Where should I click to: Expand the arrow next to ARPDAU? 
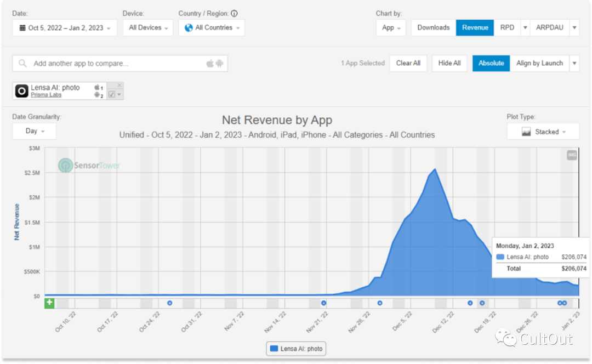tap(574, 27)
